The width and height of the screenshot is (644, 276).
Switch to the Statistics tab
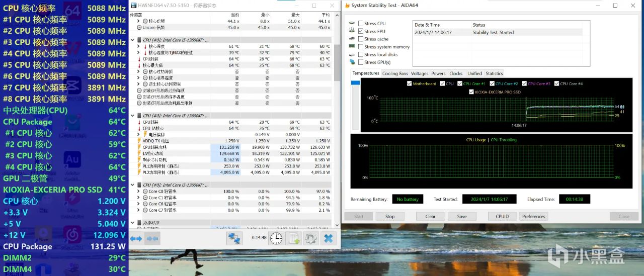click(x=494, y=73)
